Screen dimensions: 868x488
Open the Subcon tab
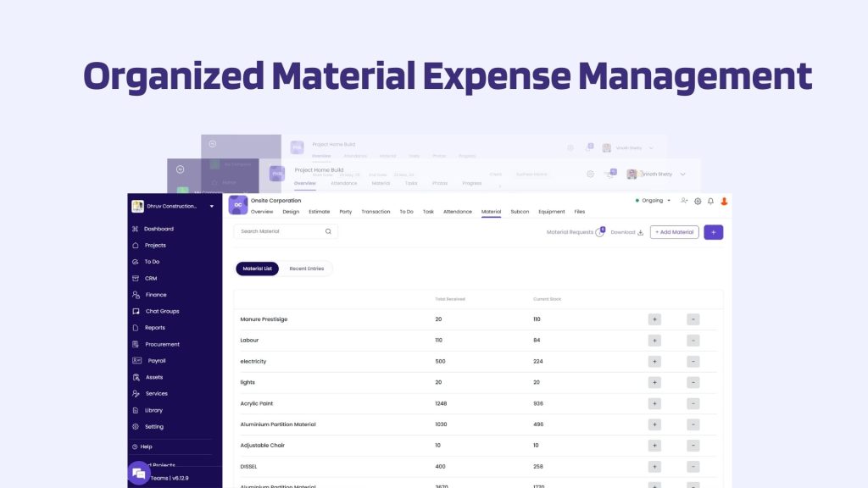pos(520,212)
